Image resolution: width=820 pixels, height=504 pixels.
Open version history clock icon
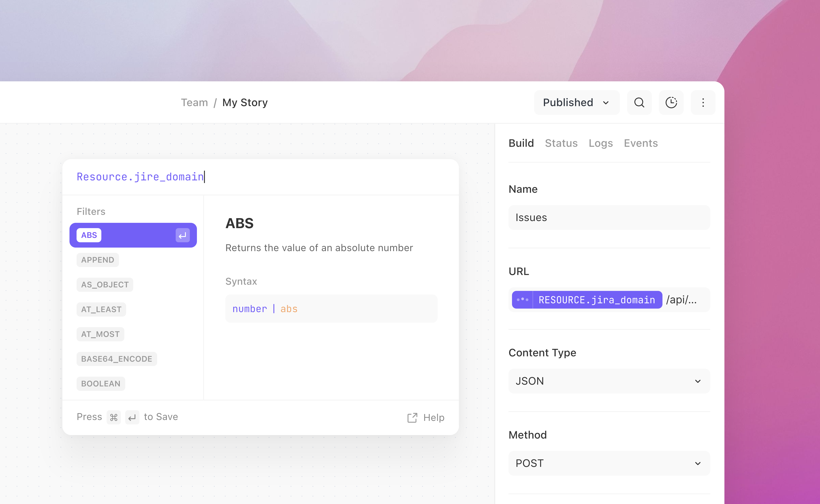click(671, 102)
